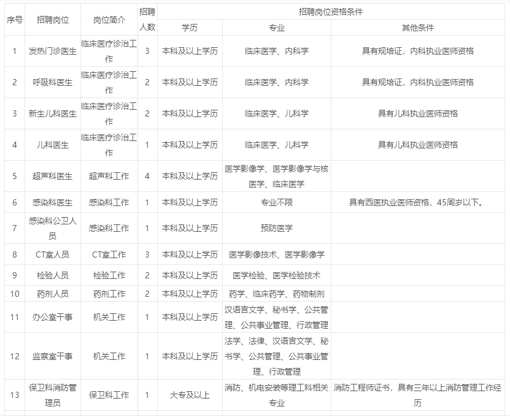Click the 专业 sub-header
The width and height of the screenshot is (510, 420).
tap(276, 28)
